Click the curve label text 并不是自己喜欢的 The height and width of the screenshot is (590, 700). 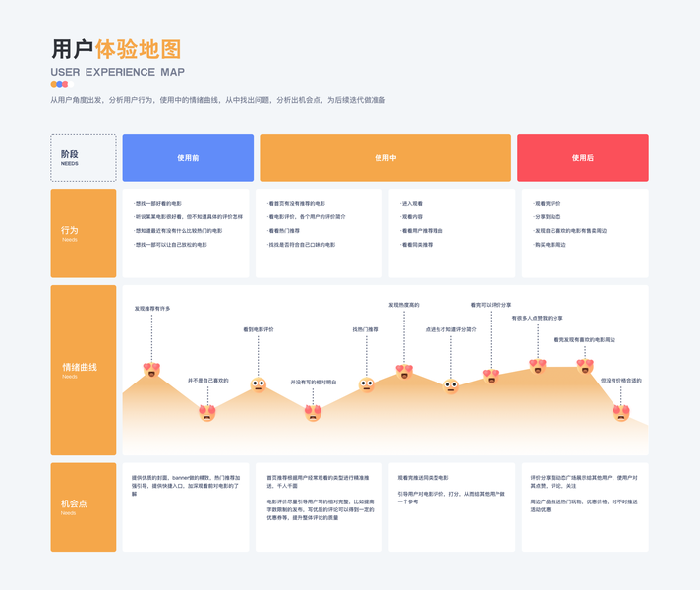click(x=208, y=381)
